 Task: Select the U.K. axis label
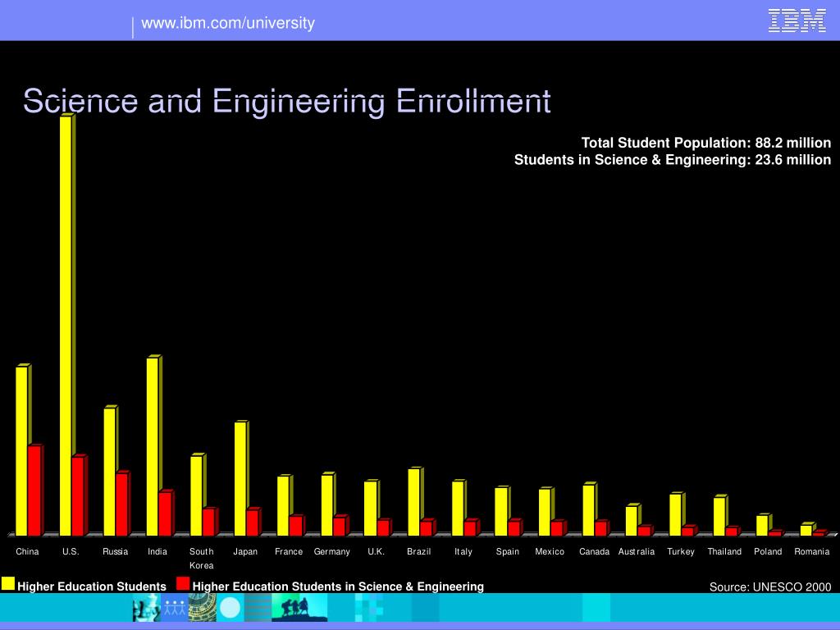376,551
